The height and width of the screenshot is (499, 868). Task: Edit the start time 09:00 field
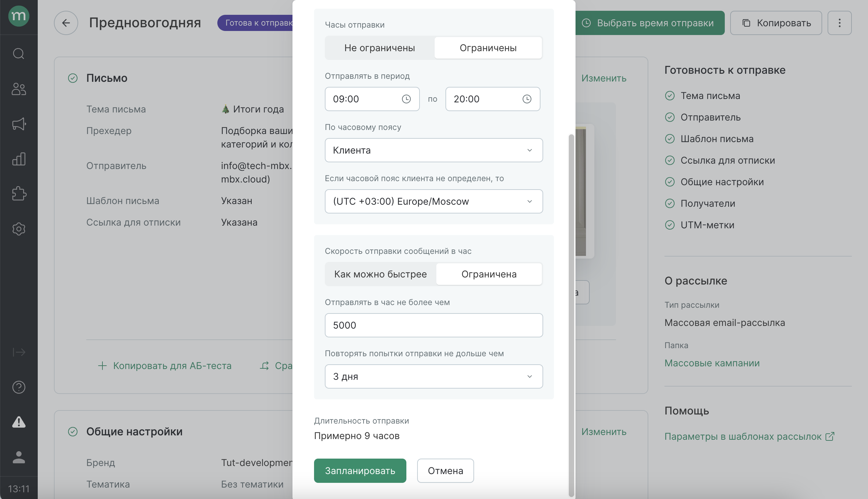click(x=372, y=99)
